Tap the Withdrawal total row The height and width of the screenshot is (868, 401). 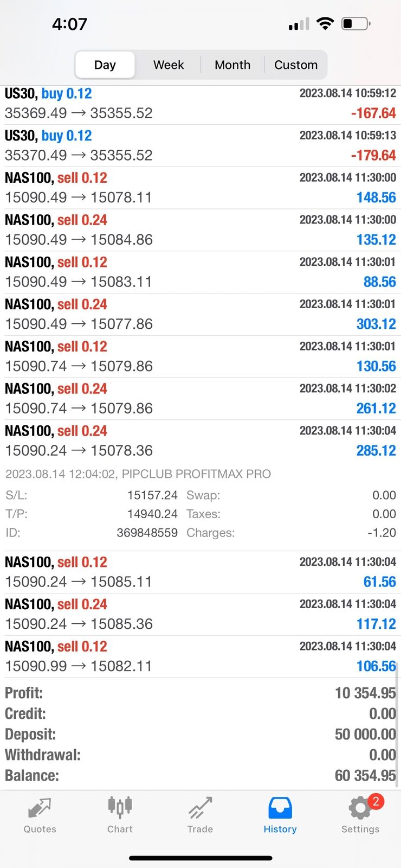point(200,755)
